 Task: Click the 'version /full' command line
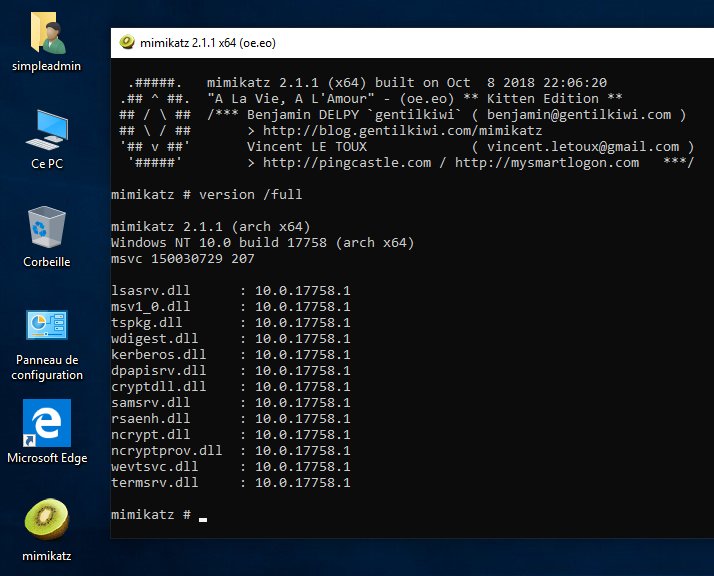207,194
